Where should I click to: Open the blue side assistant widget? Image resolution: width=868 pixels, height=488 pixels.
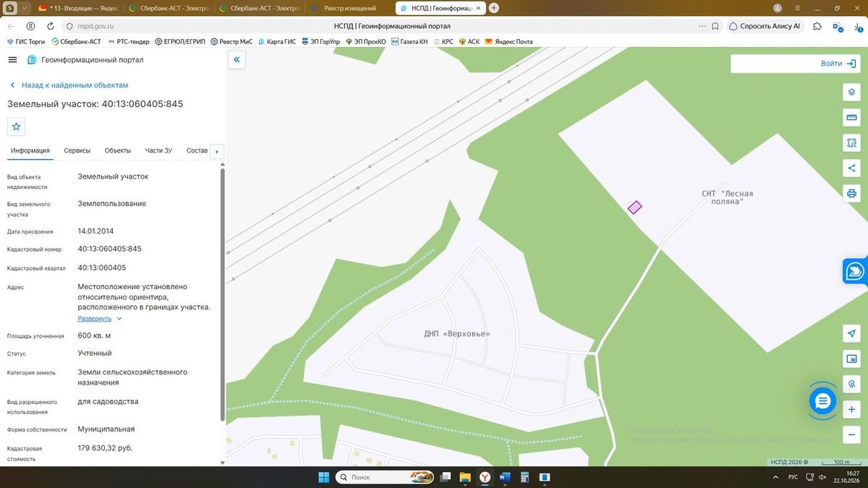pos(855,271)
